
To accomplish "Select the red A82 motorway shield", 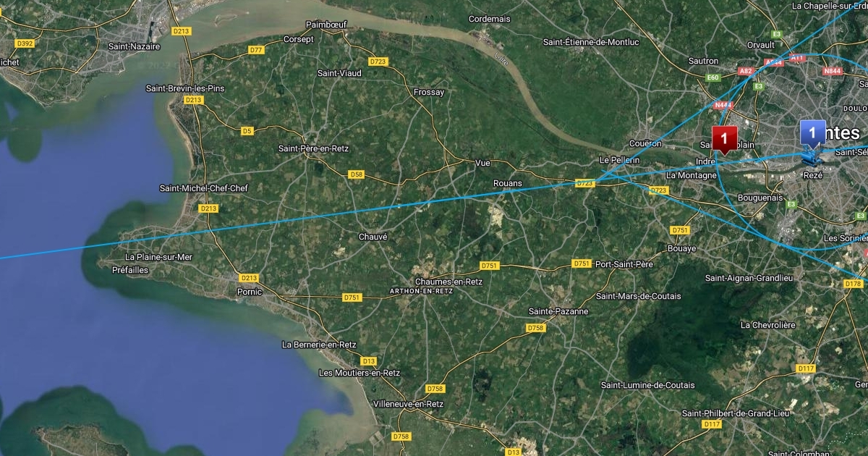I will (746, 71).
